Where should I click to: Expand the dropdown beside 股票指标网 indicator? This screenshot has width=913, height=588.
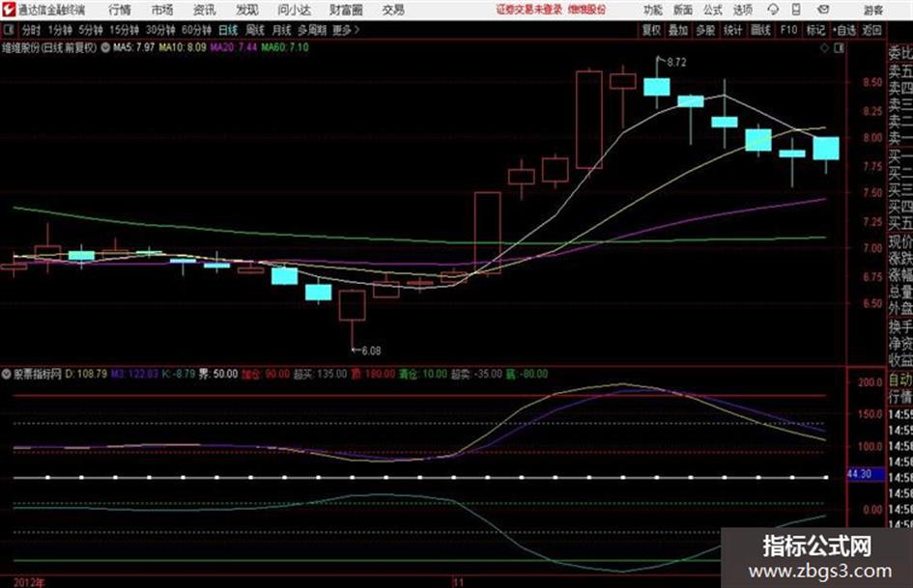7,374
